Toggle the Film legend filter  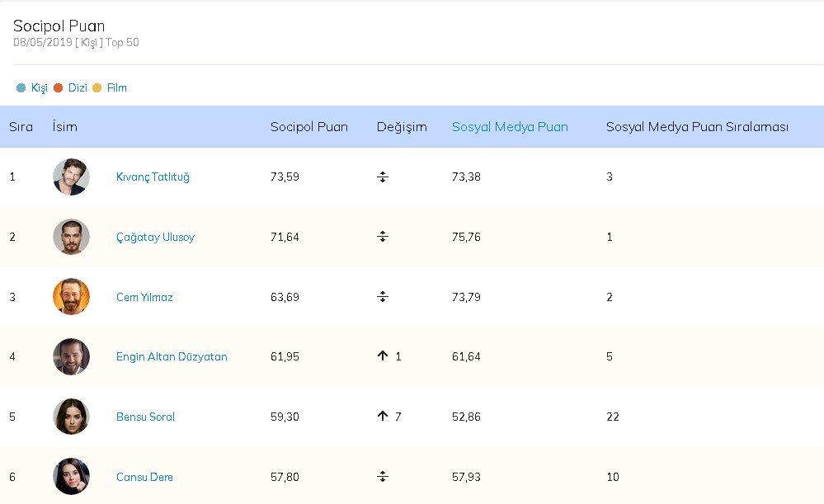tap(110, 87)
